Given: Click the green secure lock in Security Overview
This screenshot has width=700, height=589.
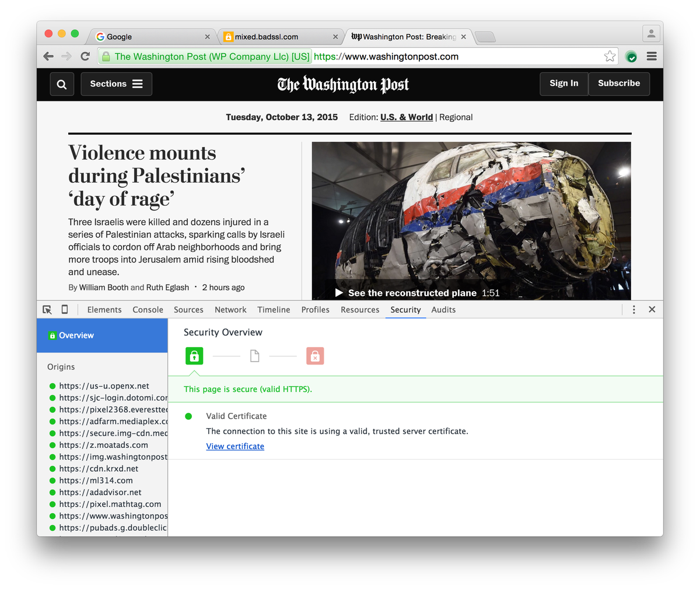Looking at the screenshot, I should [194, 356].
